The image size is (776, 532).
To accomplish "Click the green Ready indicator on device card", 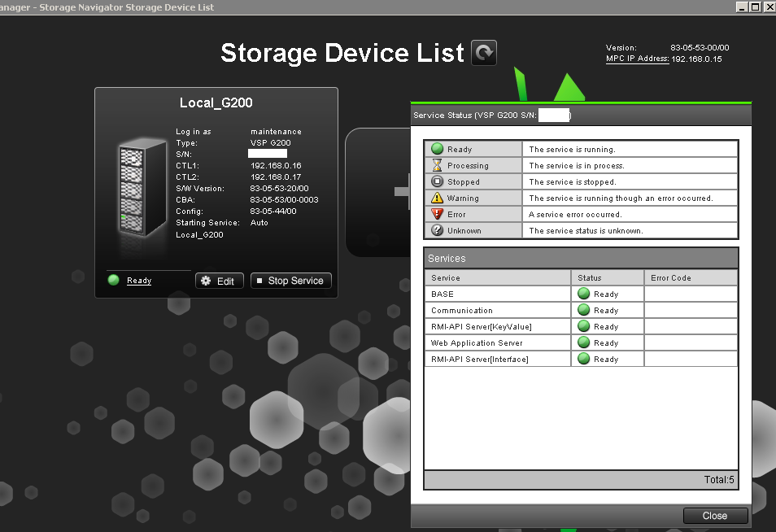I will (113, 280).
